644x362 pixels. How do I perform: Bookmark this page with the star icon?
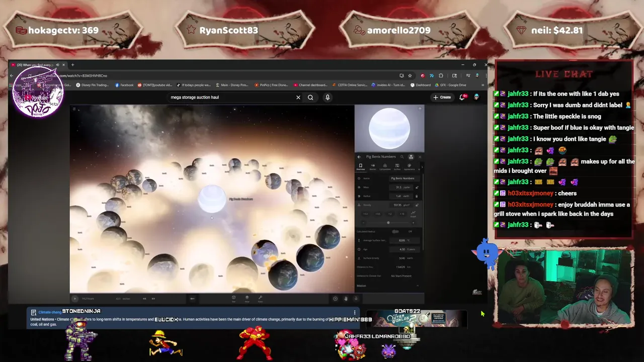(x=410, y=75)
